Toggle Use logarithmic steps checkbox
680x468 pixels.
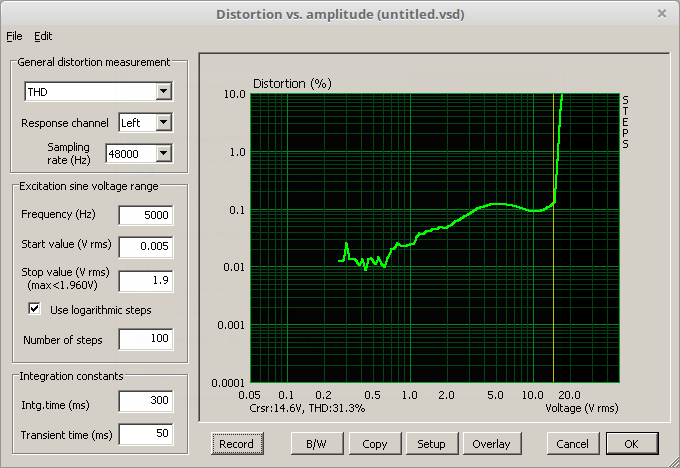click(35, 310)
